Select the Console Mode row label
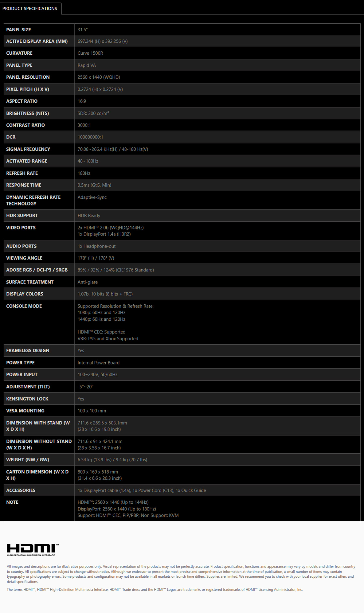 24,306
